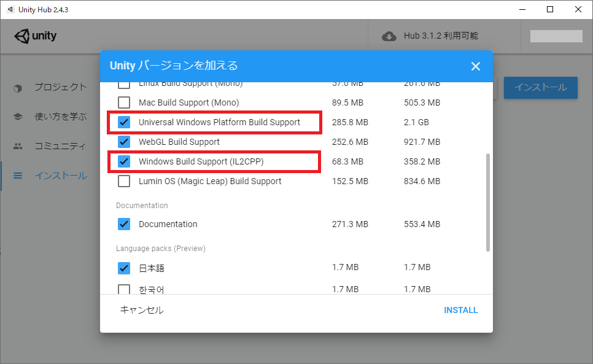
Task: Click the cloud download icon for Hub update
Action: tap(389, 36)
